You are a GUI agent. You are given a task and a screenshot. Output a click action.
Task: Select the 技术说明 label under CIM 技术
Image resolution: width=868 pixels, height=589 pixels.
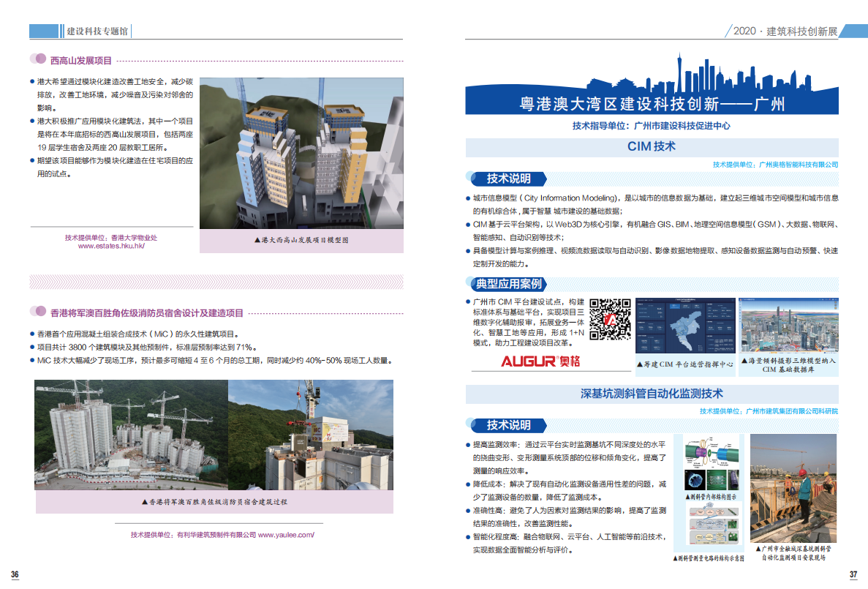[508, 179]
